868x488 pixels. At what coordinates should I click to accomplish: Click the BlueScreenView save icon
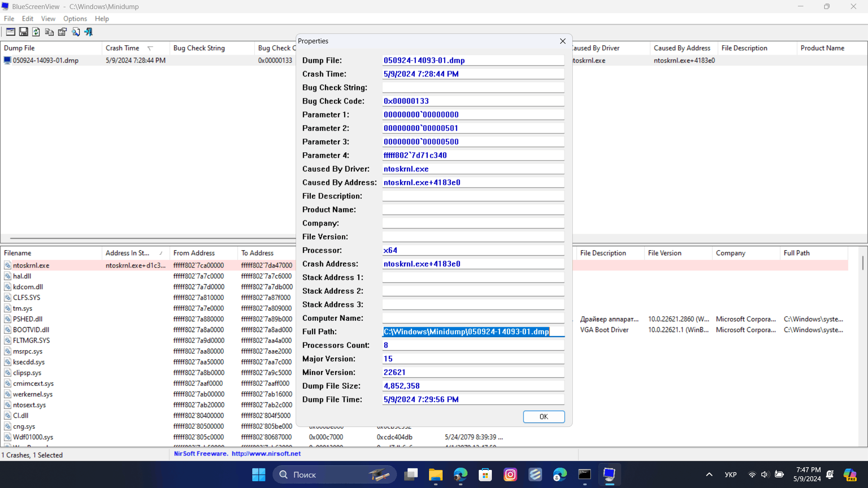[x=22, y=32]
